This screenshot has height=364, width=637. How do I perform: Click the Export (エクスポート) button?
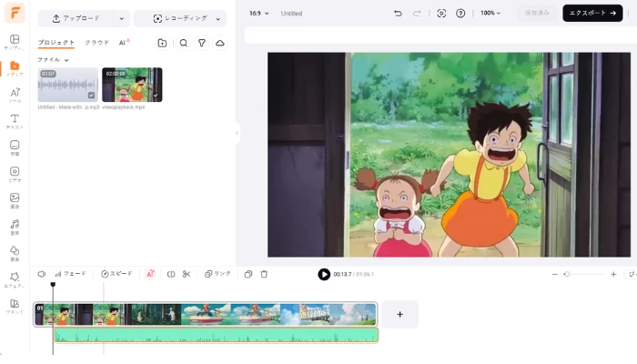(x=592, y=14)
